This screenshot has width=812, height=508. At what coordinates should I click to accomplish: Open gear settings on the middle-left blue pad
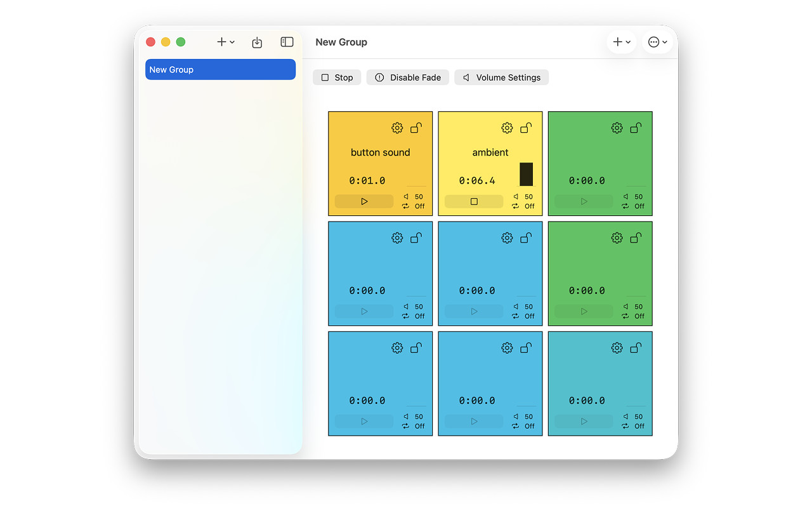point(397,237)
